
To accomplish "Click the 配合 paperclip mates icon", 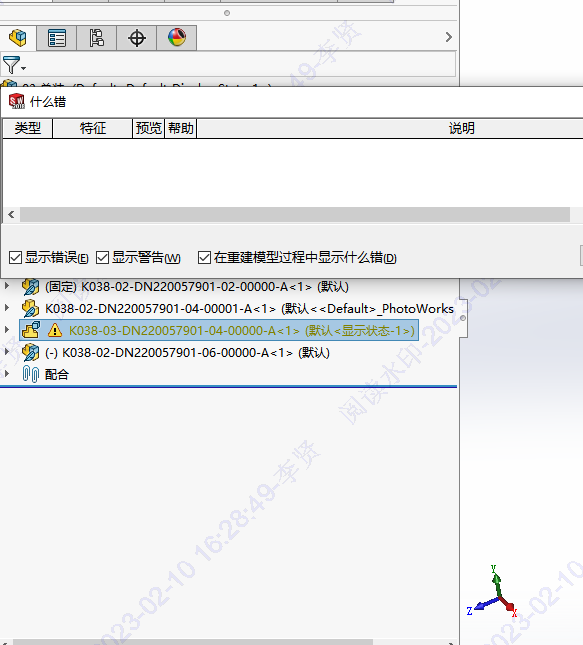I will (x=31, y=374).
